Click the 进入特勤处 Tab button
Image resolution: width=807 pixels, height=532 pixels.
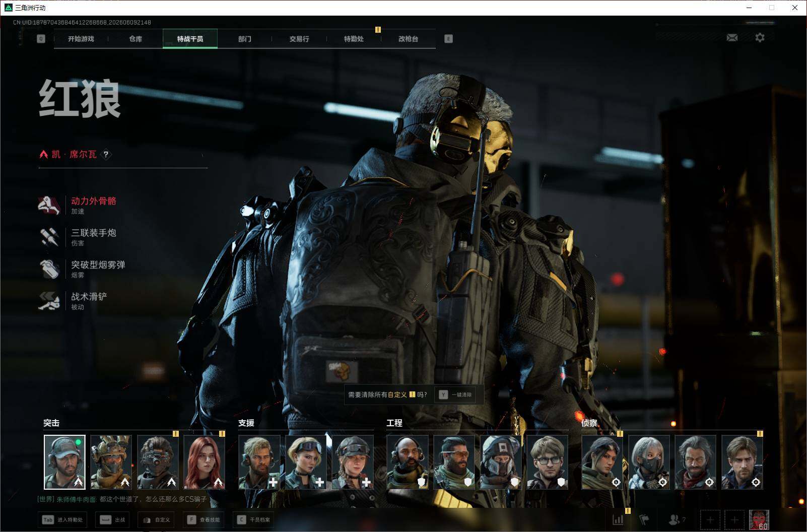point(62,519)
